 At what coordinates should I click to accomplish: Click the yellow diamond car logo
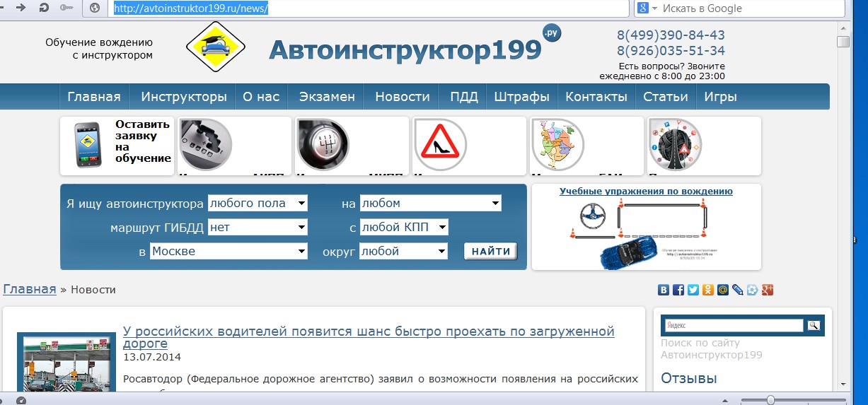tap(215, 47)
